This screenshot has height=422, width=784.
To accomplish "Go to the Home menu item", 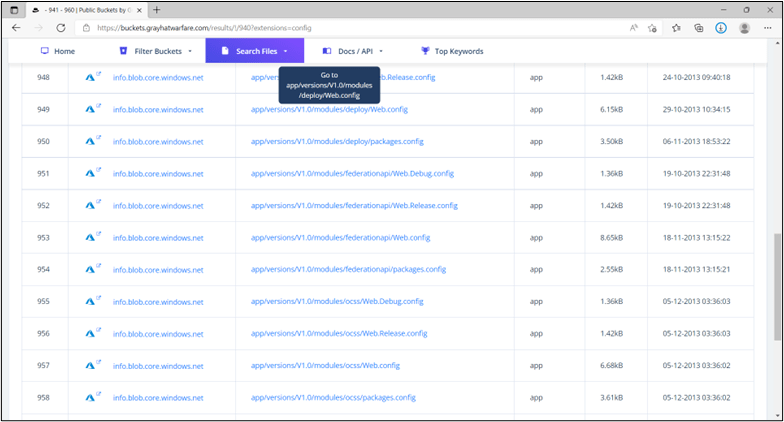I will click(57, 51).
